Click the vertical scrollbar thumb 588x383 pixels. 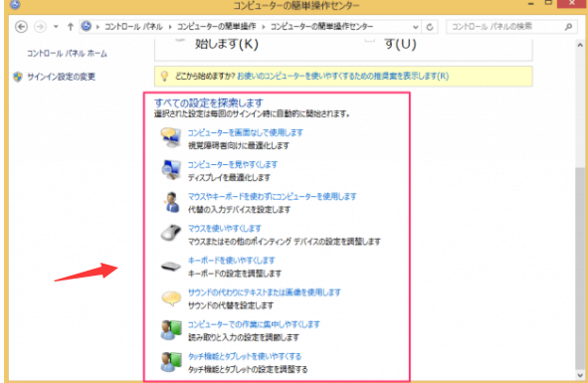(580, 269)
